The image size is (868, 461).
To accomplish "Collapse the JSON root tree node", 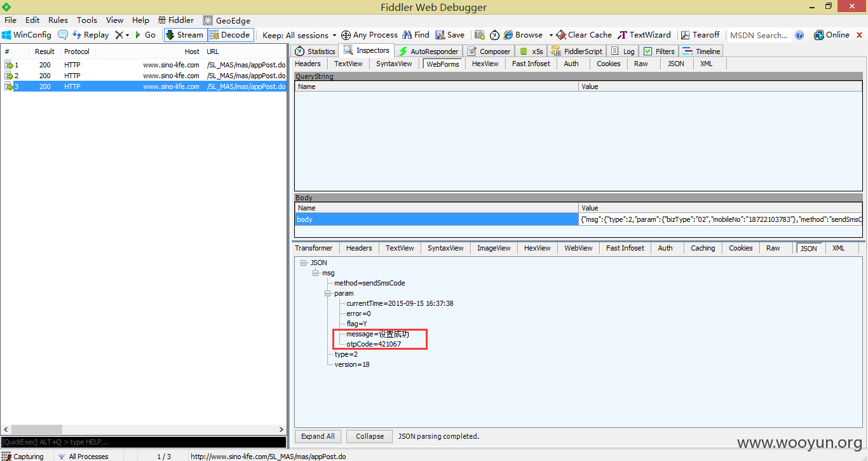I will [304, 263].
